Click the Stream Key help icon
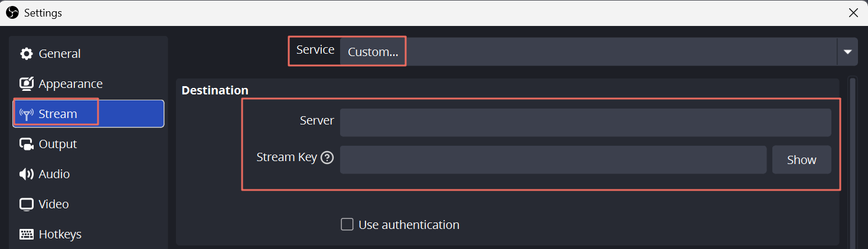868x249 pixels. [x=327, y=158]
